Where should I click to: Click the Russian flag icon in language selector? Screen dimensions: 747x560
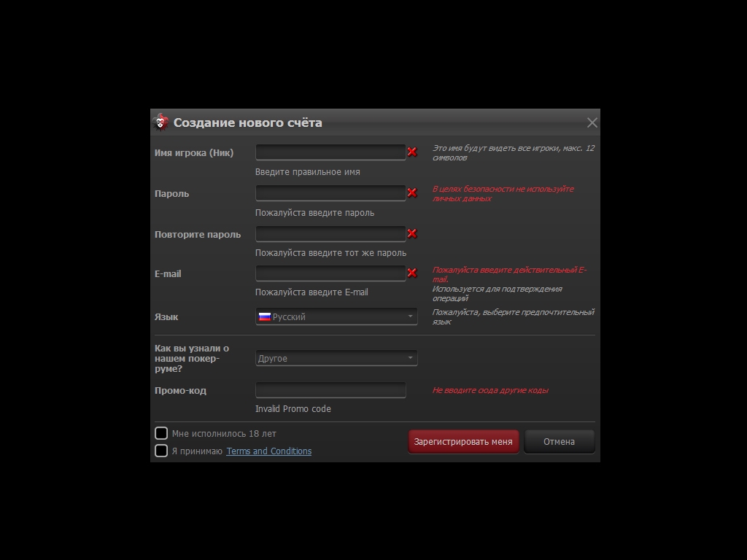pos(265,316)
